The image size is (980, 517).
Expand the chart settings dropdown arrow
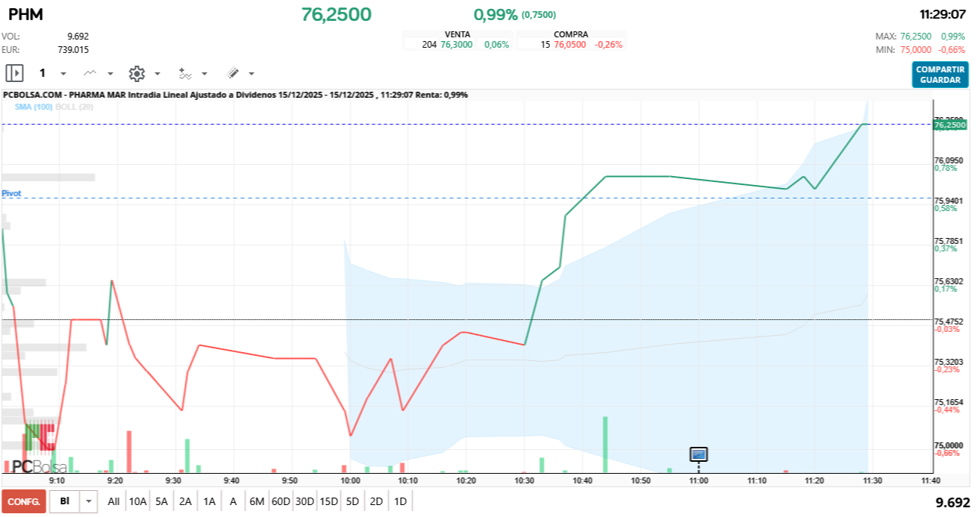tap(157, 74)
